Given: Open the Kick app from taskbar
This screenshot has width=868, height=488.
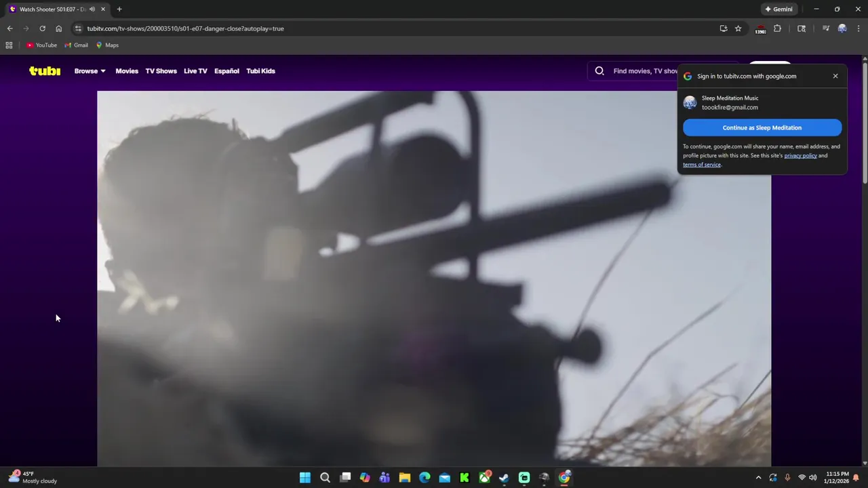Looking at the screenshot, I should tap(465, 478).
